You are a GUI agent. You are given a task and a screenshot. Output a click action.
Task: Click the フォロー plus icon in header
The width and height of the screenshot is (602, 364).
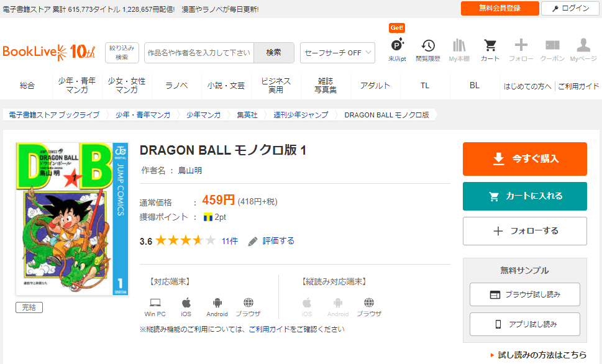[521, 46]
